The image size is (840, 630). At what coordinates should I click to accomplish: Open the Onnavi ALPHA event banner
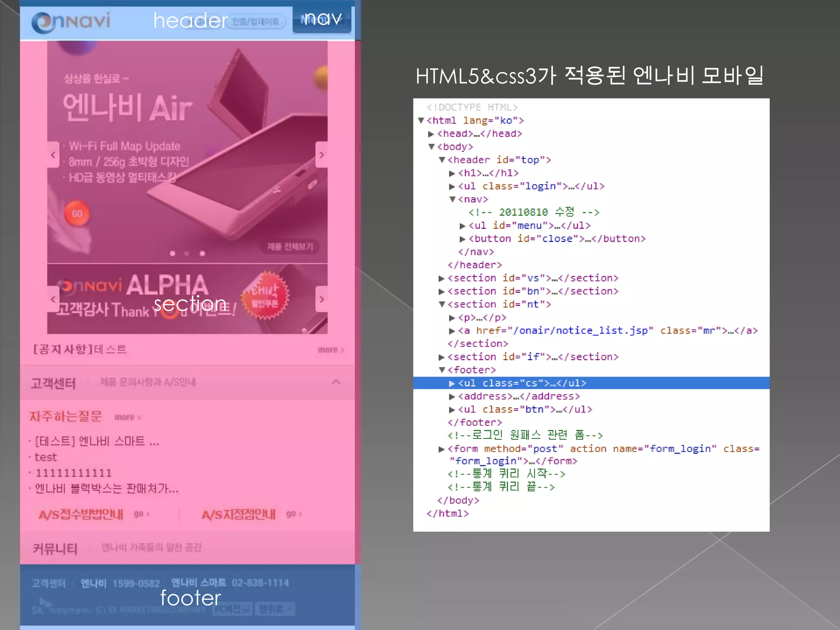(187, 299)
